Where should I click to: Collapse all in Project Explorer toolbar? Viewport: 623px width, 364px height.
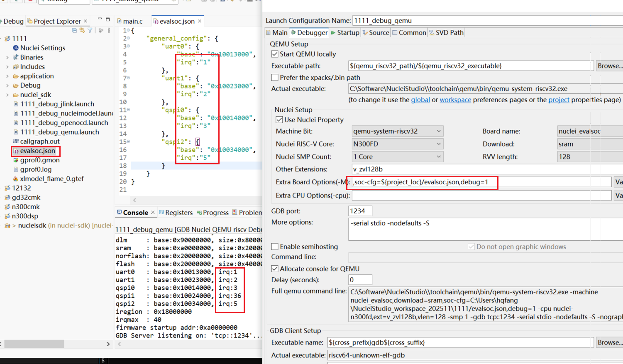(75, 30)
